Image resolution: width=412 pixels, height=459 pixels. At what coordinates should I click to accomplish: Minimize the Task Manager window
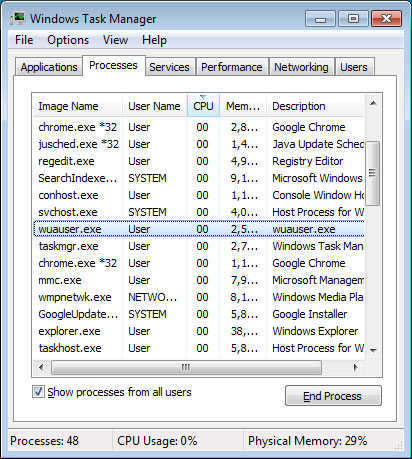click(320, 19)
